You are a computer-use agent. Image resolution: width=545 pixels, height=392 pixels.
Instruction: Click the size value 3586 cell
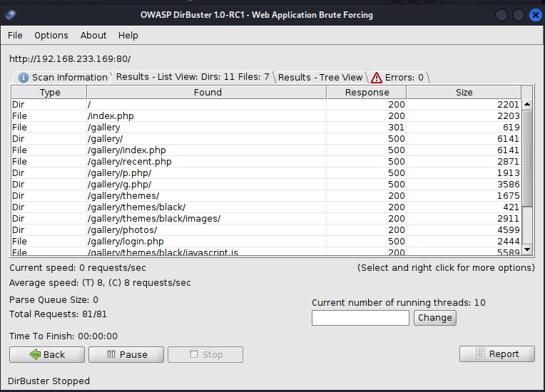[x=464, y=185]
